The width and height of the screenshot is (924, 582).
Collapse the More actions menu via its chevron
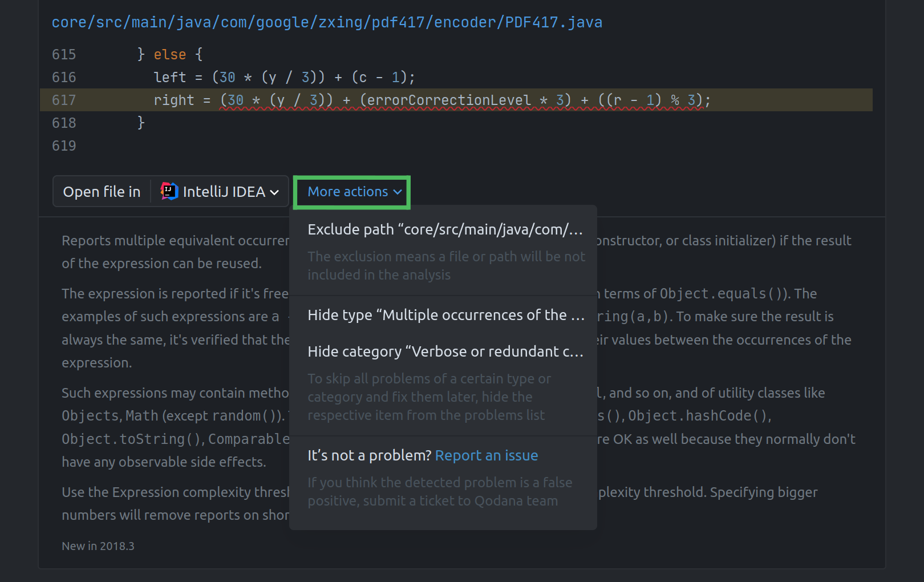[398, 192]
